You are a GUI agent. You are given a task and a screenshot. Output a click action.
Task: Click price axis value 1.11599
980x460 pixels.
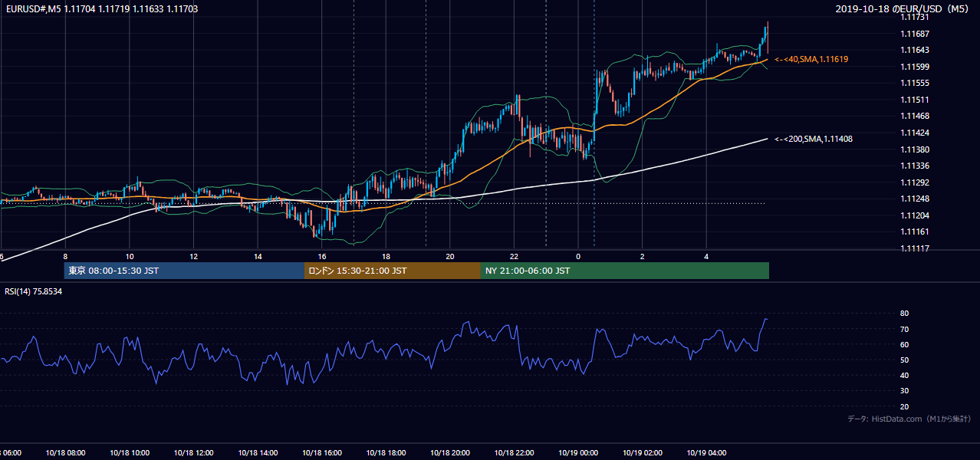click(914, 67)
